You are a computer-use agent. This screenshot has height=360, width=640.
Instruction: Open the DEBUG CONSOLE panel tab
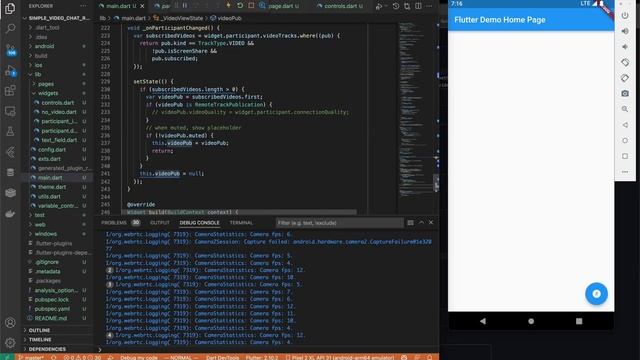coord(200,223)
